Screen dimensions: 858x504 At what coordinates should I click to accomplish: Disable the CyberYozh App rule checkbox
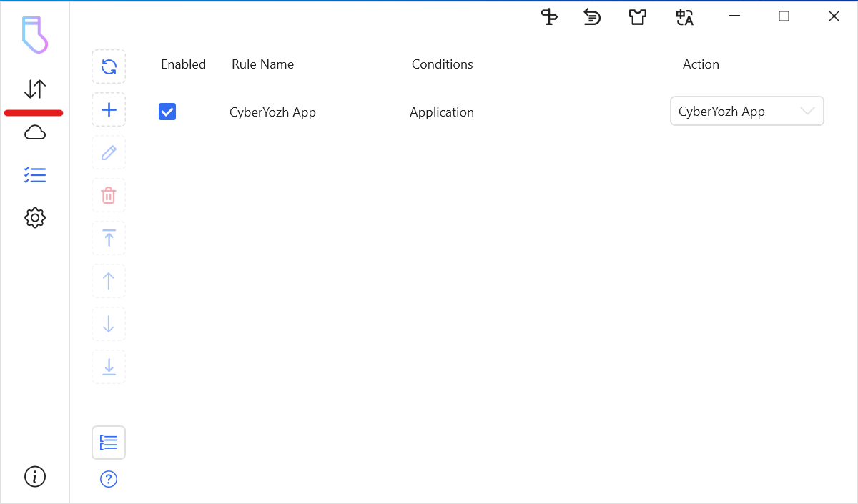[167, 112]
